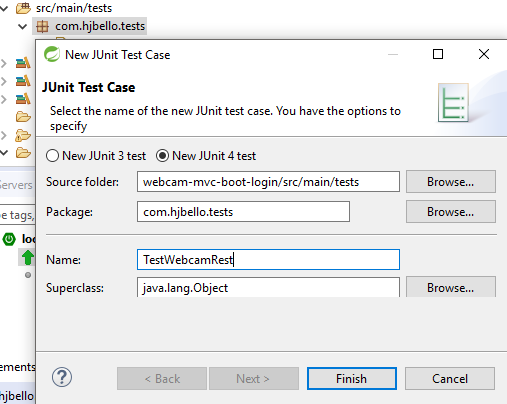Collapse the com.hjbello.tests package node

tap(22, 26)
